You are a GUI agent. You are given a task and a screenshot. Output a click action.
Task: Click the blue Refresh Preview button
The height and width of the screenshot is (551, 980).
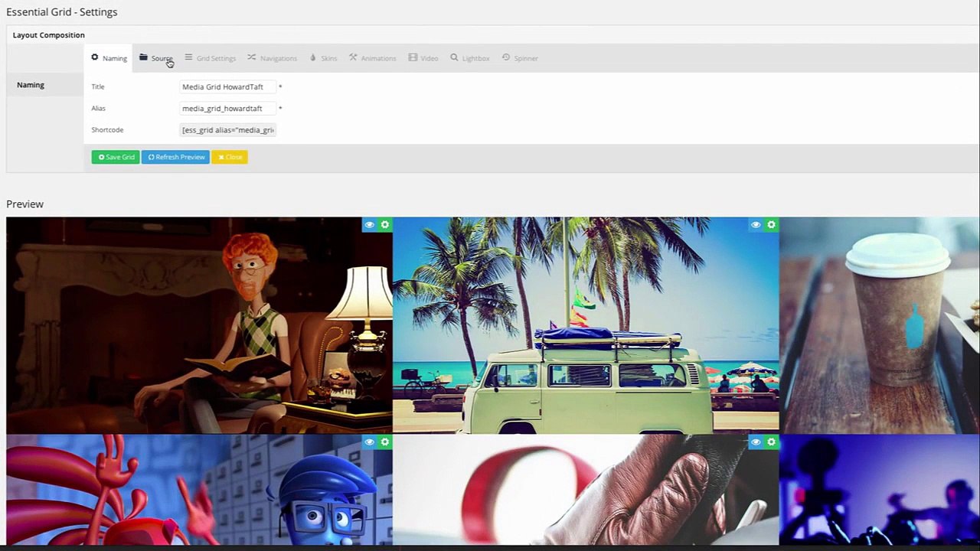[175, 157]
